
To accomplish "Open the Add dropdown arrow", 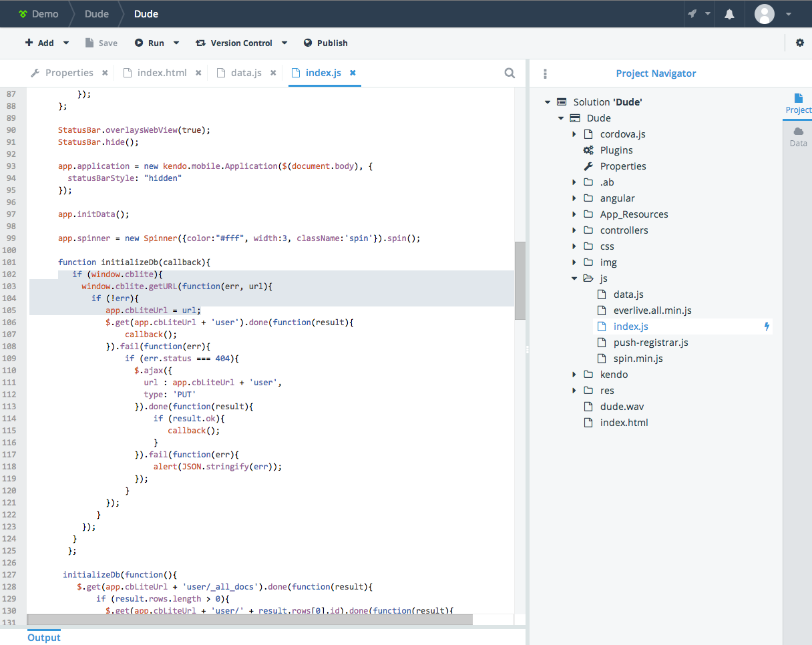I will click(66, 43).
